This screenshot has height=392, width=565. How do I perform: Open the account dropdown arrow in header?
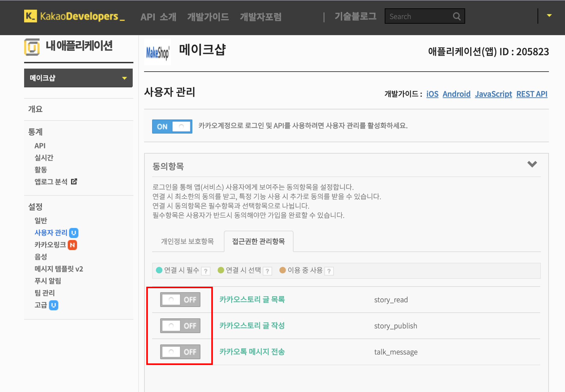549,16
